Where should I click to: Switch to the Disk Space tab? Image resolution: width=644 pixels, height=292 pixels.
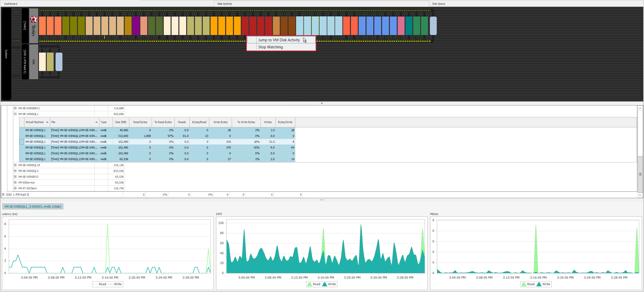tap(438, 4)
